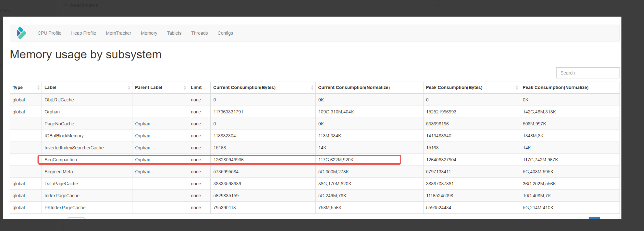Click the Limit column header
644x231 pixels.
[x=196, y=88]
